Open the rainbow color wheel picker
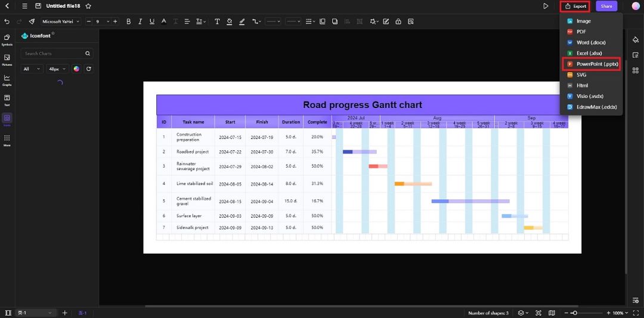The image size is (644, 318). pyautogui.click(x=76, y=69)
